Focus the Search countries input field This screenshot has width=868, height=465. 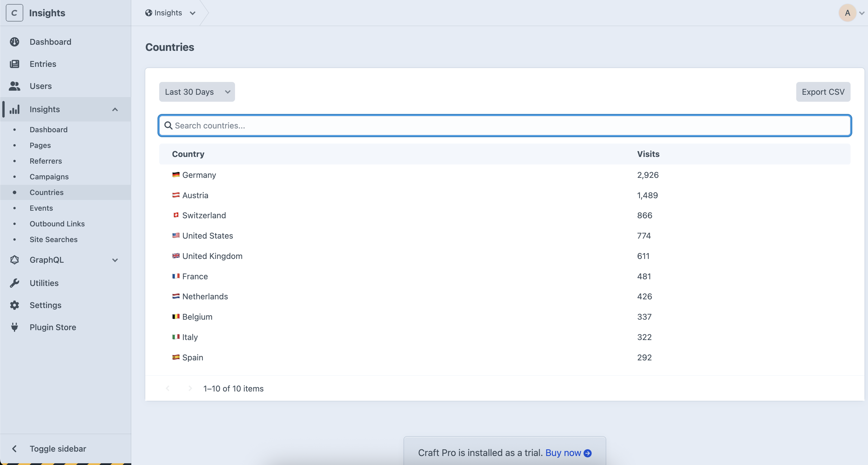click(x=505, y=126)
